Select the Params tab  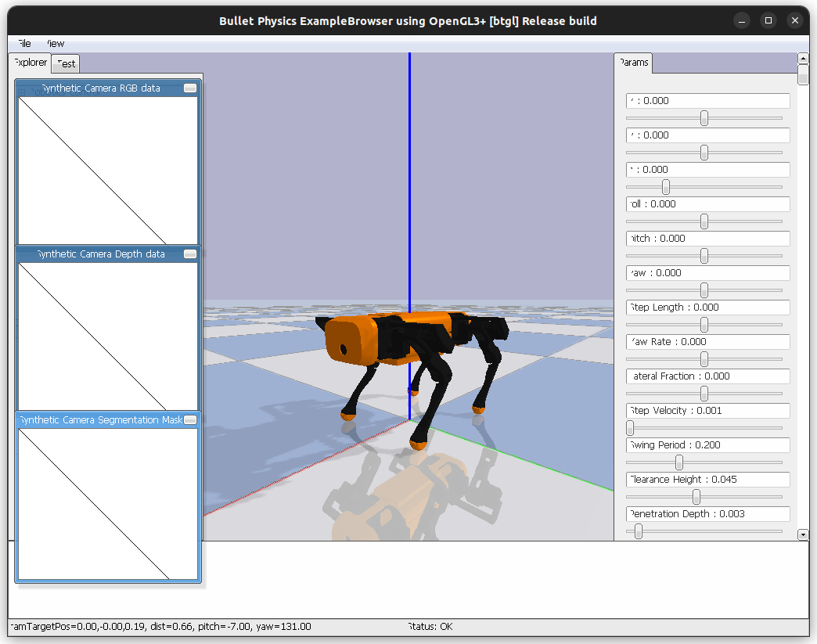click(633, 62)
